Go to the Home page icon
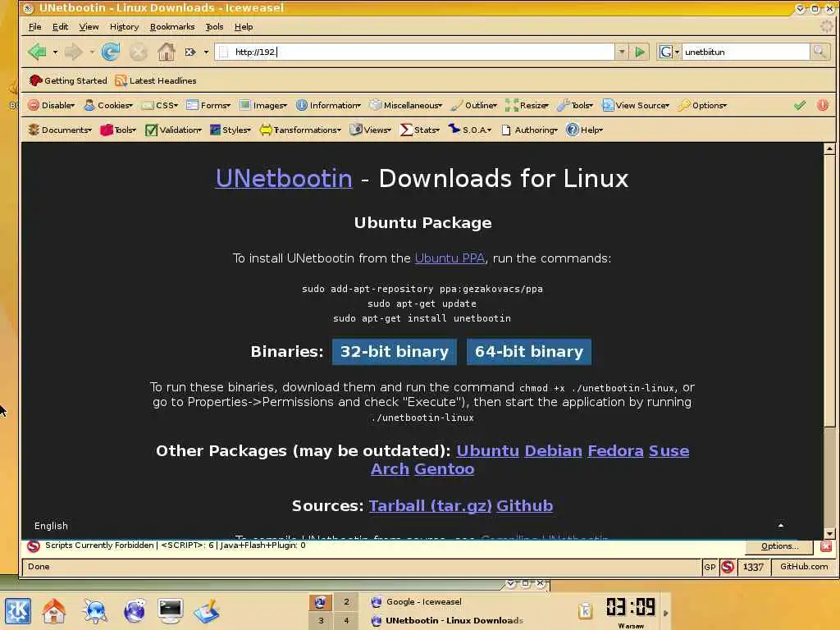 pos(166,52)
